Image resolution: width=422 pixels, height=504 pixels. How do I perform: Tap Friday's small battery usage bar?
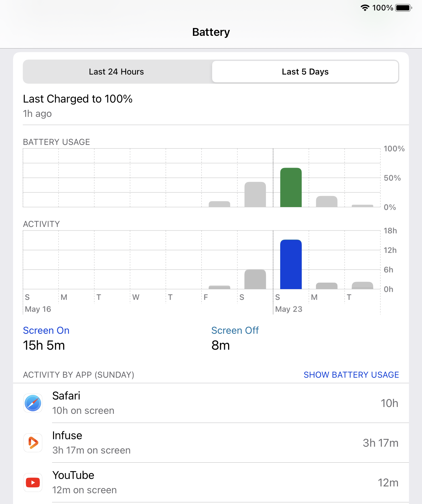point(219,204)
